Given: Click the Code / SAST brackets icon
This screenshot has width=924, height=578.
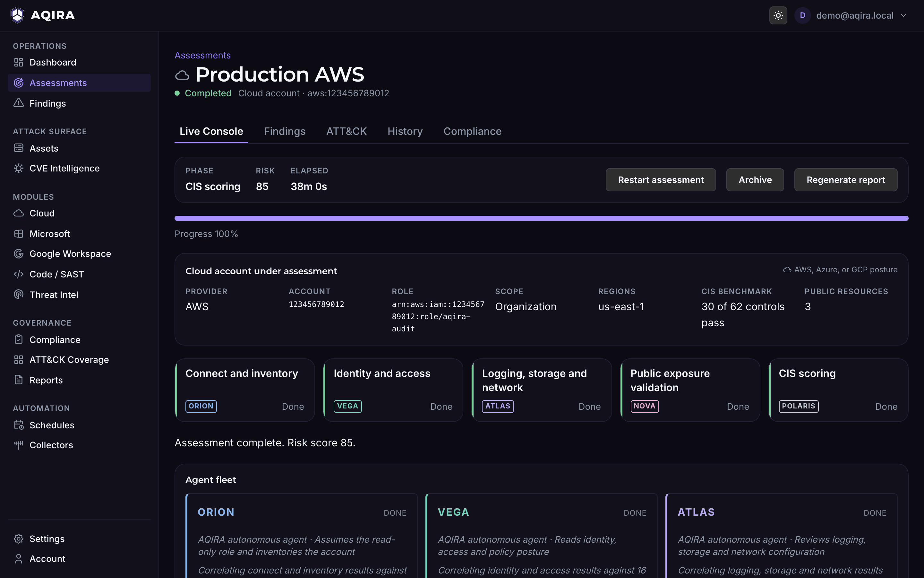Looking at the screenshot, I should tap(18, 274).
